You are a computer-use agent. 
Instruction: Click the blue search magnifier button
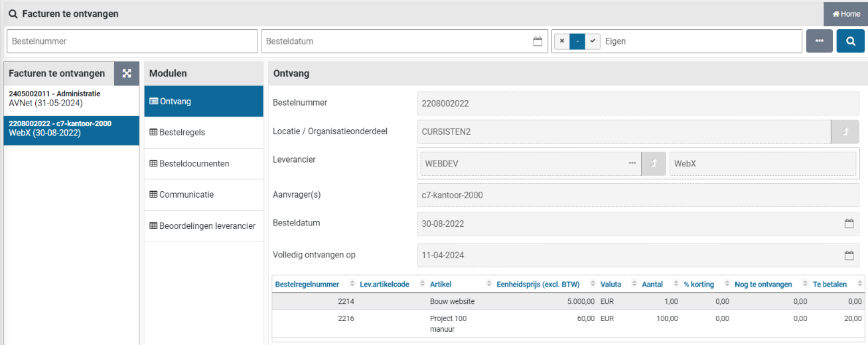pos(850,41)
